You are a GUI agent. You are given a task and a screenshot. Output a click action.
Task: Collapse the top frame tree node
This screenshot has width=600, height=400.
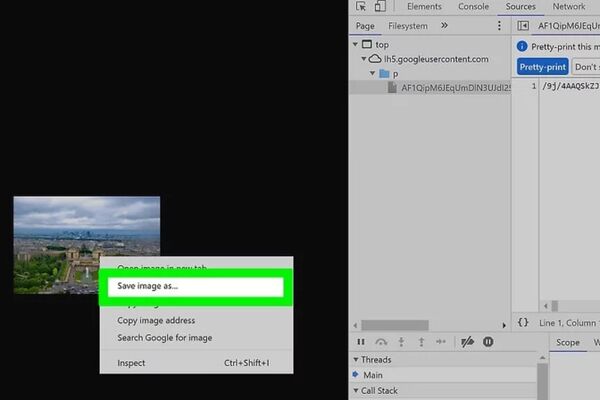[x=356, y=45]
